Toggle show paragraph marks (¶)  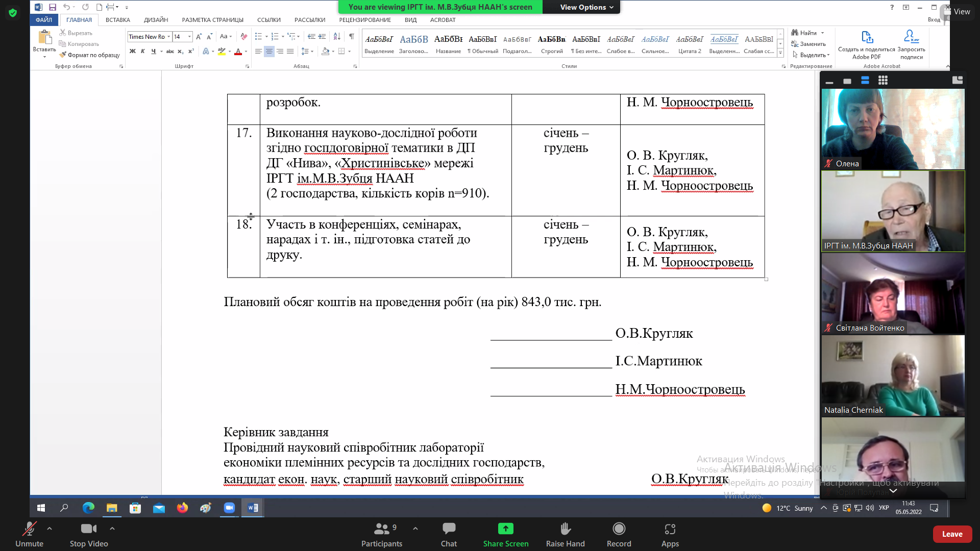(x=352, y=37)
